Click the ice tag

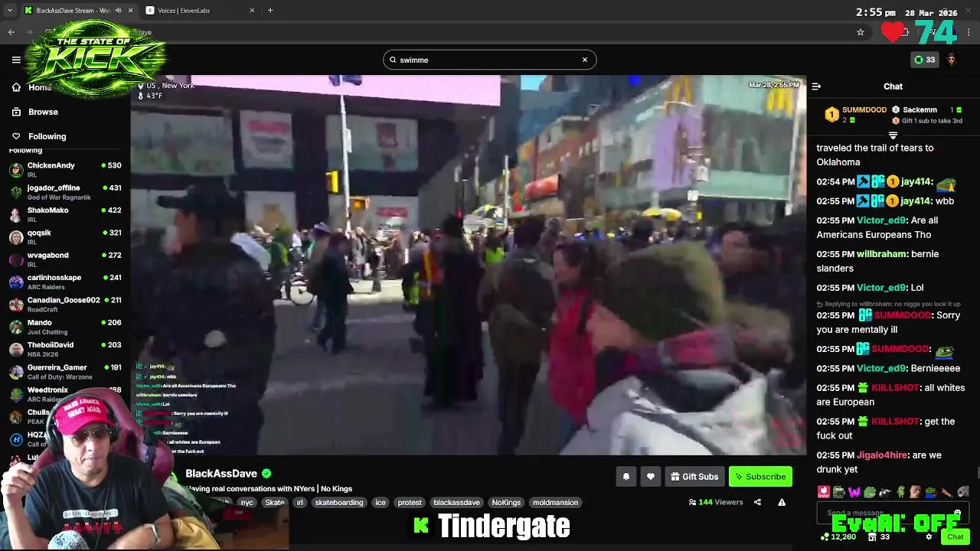(x=381, y=503)
